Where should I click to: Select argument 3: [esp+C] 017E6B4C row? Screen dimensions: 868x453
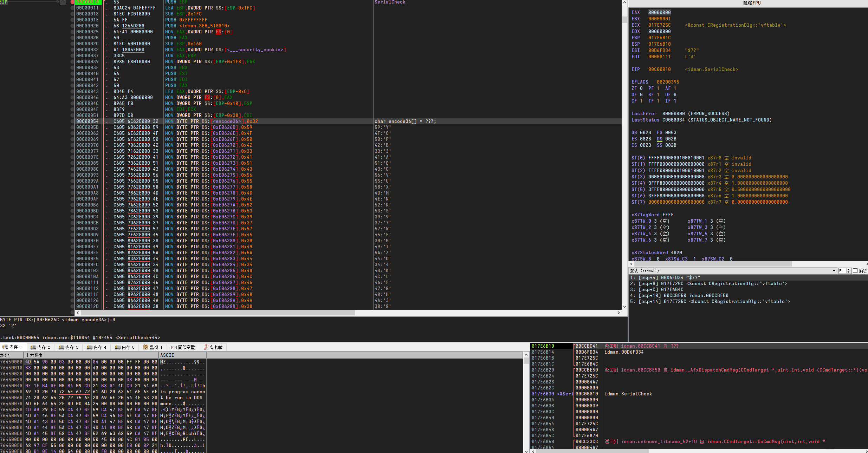(748, 289)
